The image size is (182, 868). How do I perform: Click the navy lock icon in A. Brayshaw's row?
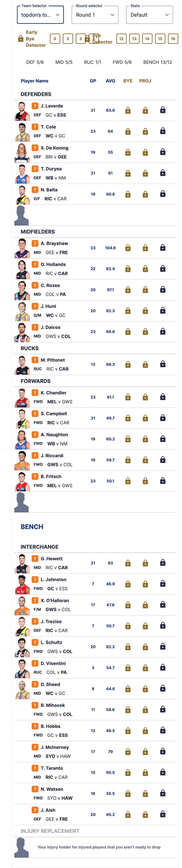(163, 248)
